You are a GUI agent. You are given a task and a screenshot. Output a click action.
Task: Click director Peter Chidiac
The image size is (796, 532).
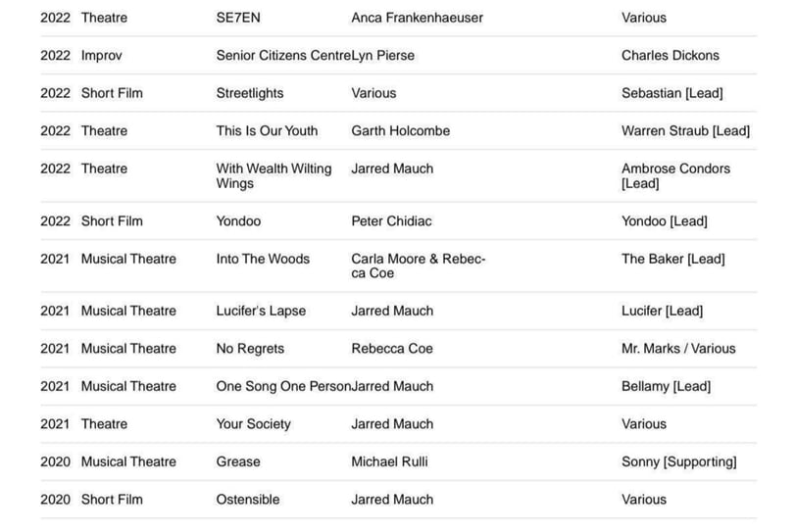tap(391, 221)
